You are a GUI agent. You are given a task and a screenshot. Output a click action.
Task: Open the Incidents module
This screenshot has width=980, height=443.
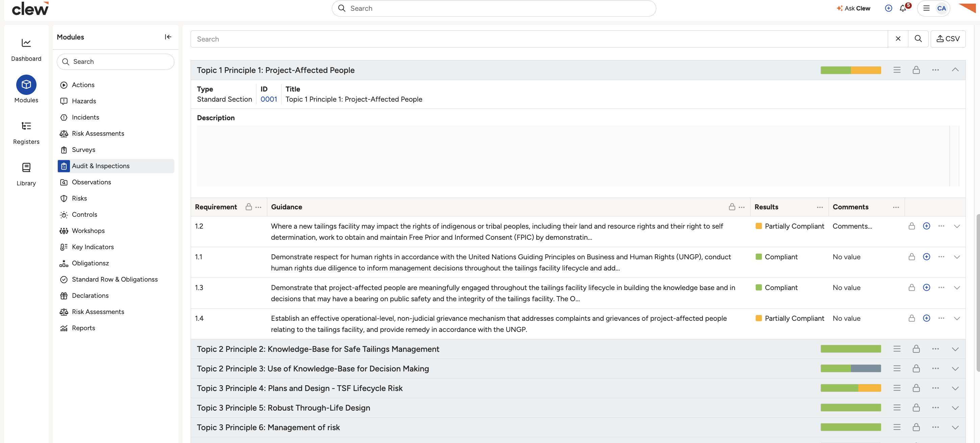116,117
